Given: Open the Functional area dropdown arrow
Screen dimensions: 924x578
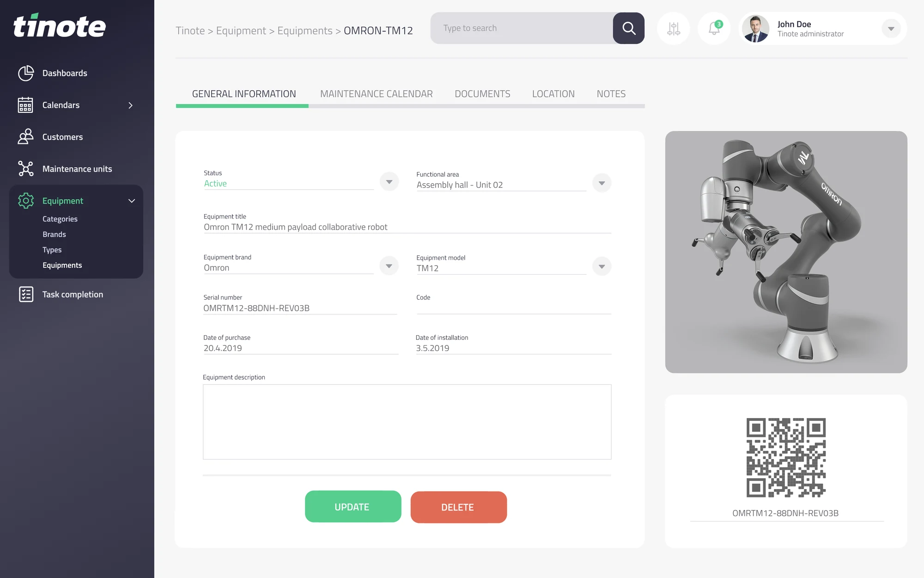Looking at the screenshot, I should pyautogui.click(x=602, y=183).
